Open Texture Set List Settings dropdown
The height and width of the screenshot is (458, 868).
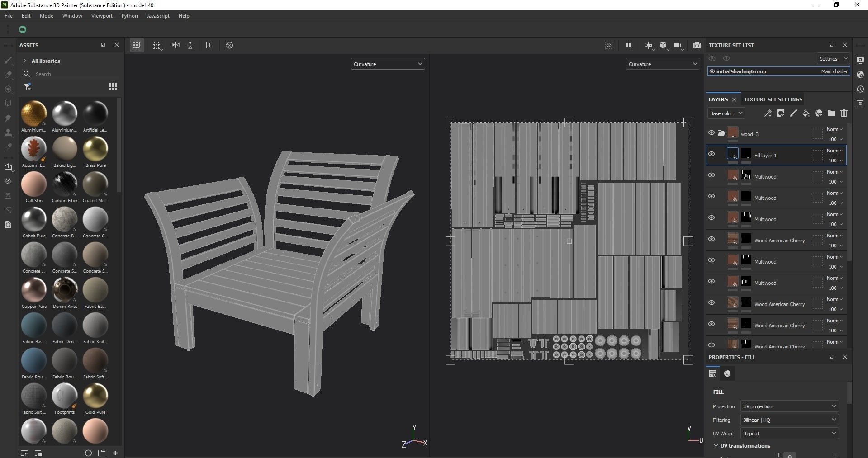[833, 59]
